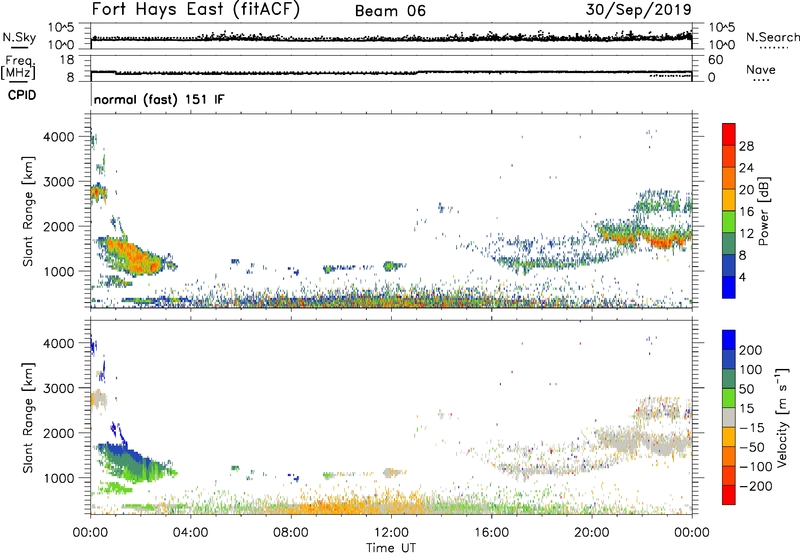
Task: Click the '3000' tick on power panel
Action: [x=58, y=182]
